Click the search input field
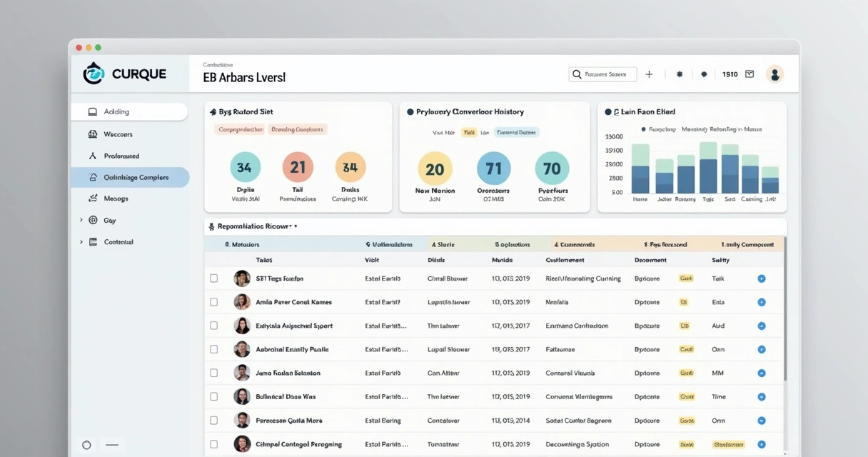 [602, 74]
